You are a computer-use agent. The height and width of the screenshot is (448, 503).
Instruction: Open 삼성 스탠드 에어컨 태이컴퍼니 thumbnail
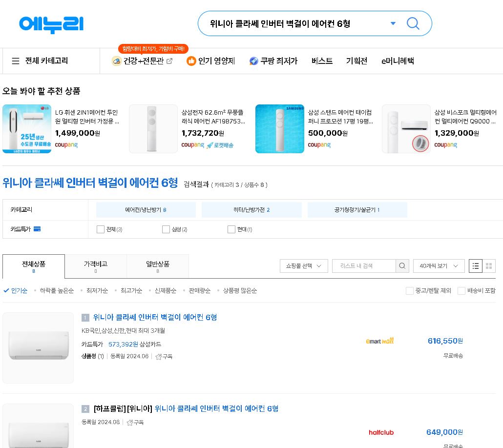point(280,129)
